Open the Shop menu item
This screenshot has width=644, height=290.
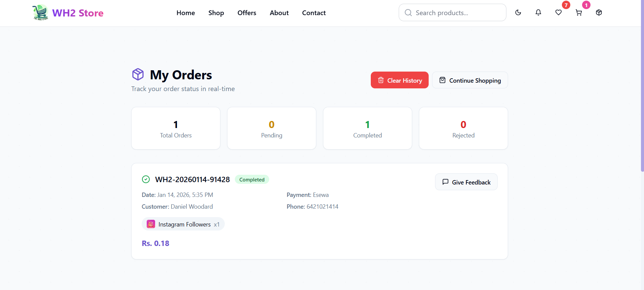[216, 13]
